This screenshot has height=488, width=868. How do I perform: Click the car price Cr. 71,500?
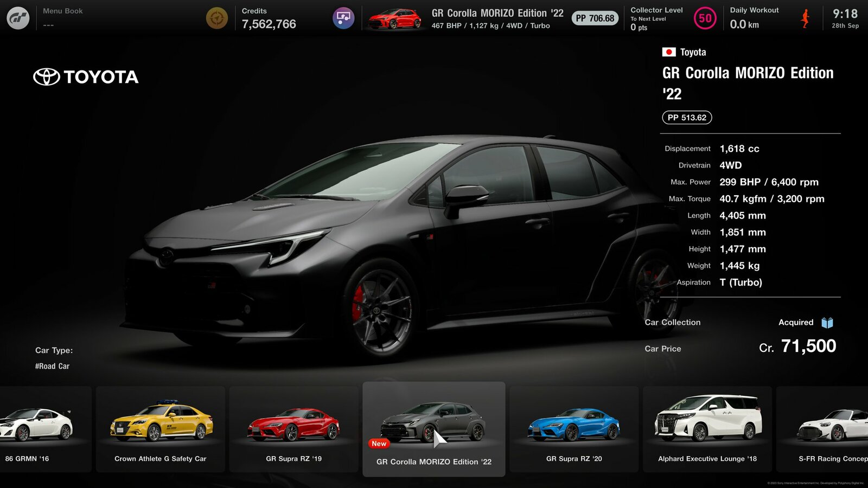tap(797, 346)
